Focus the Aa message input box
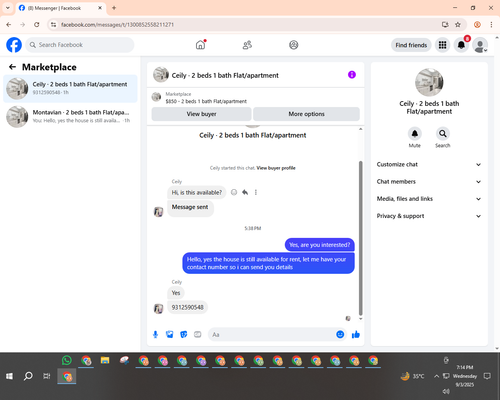 (272, 334)
